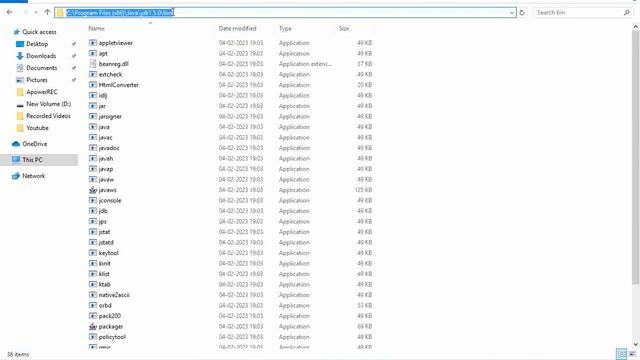Click the klist file name

click(x=104, y=274)
